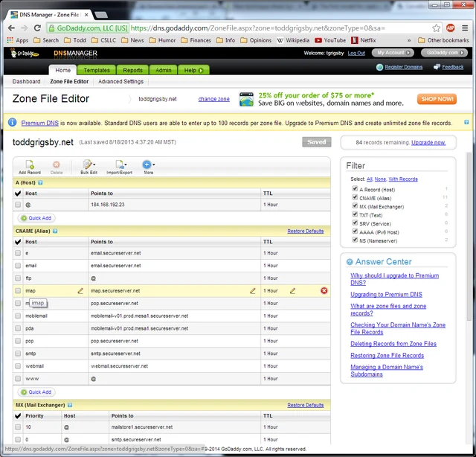Go to Dashboard sub-navigation

(x=26, y=81)
